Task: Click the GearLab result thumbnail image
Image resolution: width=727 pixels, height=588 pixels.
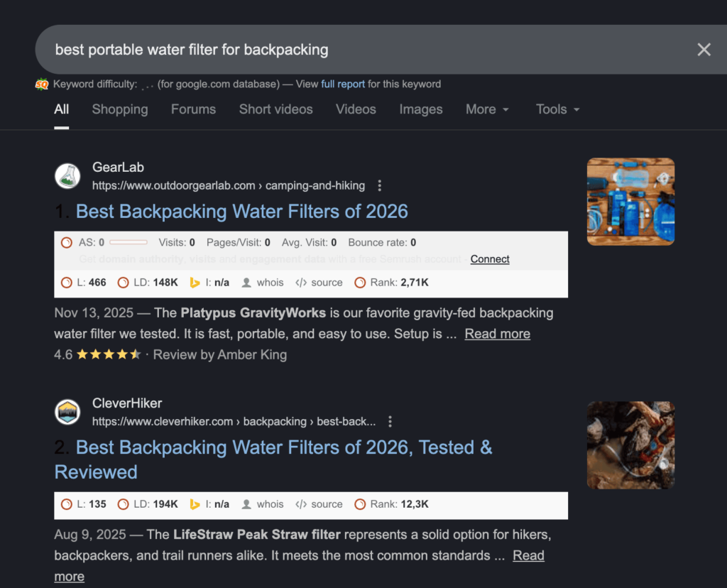Action: pos(630,202)
